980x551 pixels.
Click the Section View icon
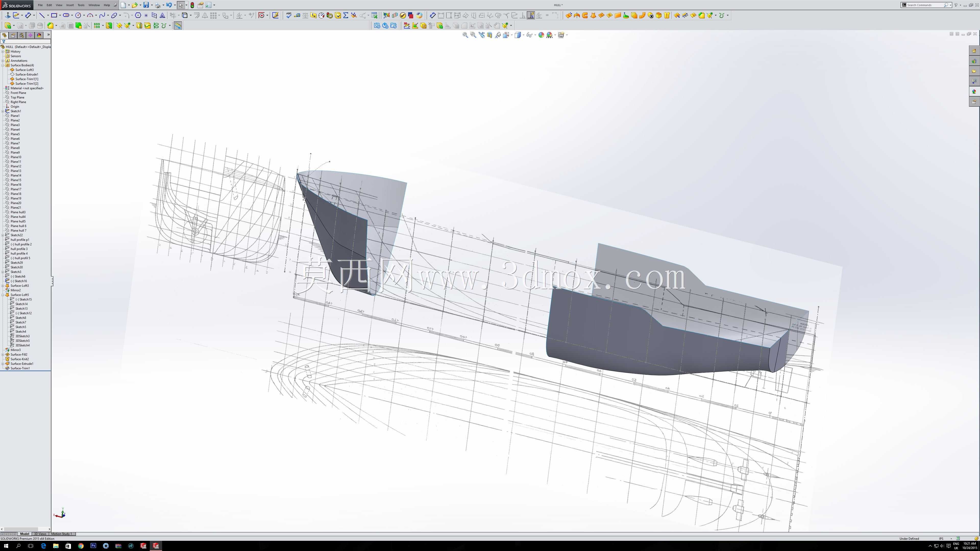tap(490, 35)
